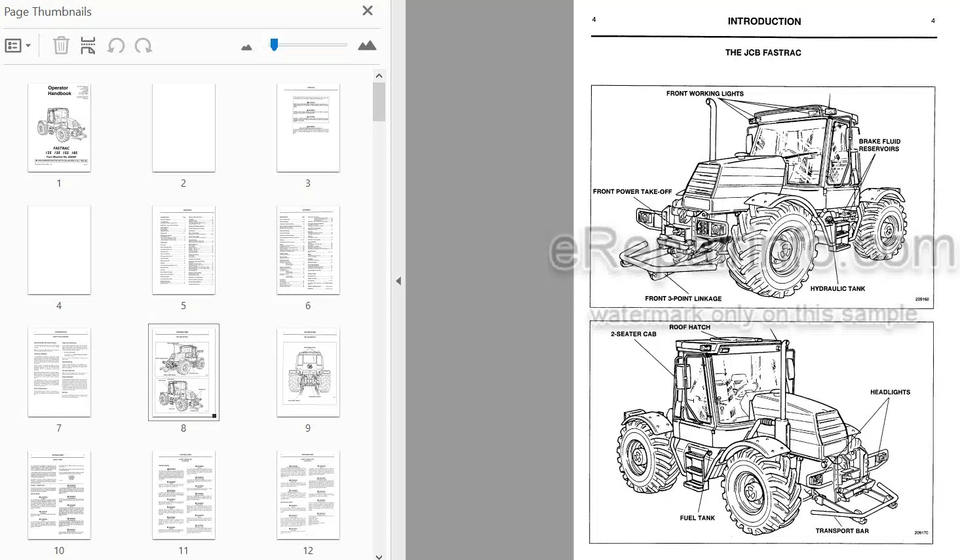Select page 3 thumbnail
Image resolution: width=960 pixels, height=560 pixels.
(308, 128)
